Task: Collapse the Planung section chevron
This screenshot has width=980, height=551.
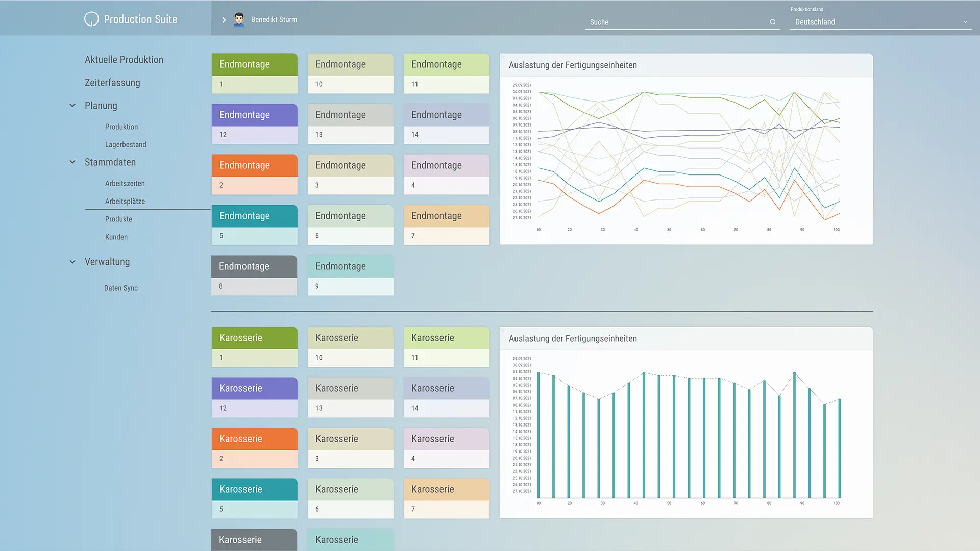Action: tap(72, 106)
